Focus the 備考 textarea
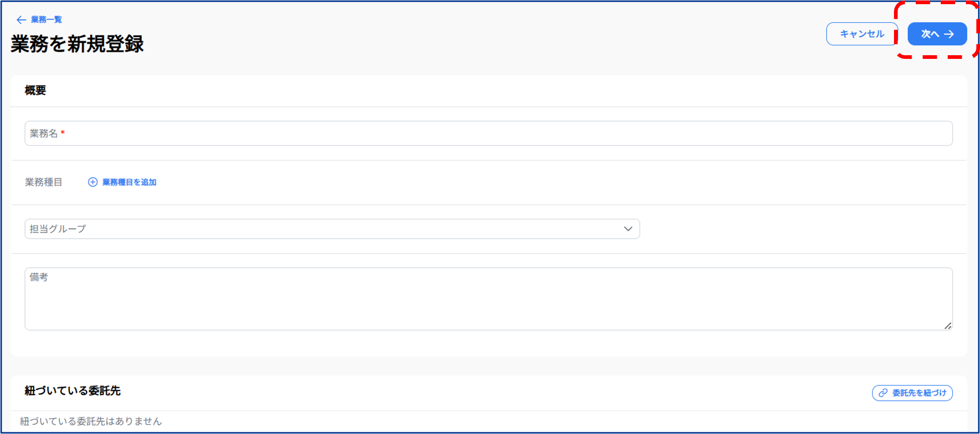 click(488, 299)
